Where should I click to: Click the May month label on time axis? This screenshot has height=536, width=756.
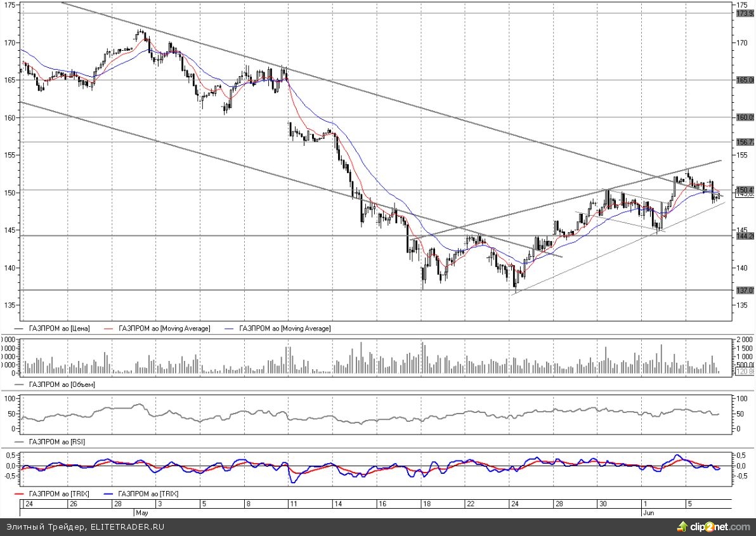click(141, 511)
